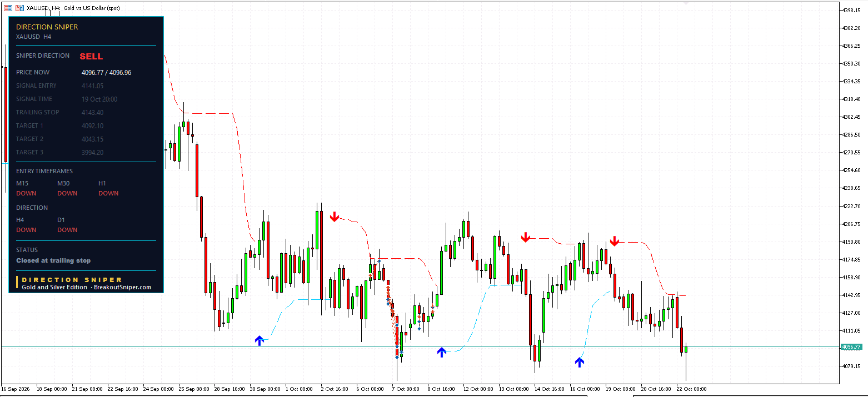Select the blue buy arrow near 8 Oct 16:00

tap(441, 352)
